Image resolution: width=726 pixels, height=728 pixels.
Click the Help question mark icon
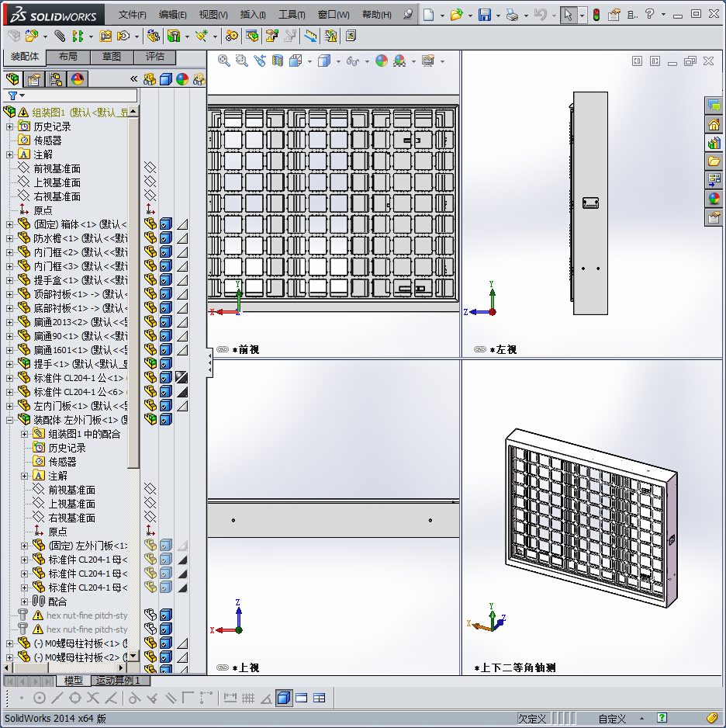649,15
